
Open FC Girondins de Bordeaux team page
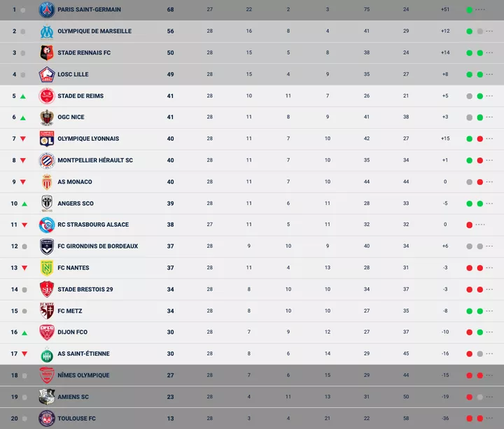[97, 246]
